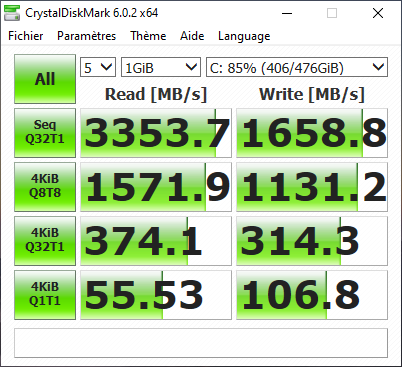Viewport: 402px width, 367px height.
Task: Minimize the CrystalDiskMark window
Action: 287,13
